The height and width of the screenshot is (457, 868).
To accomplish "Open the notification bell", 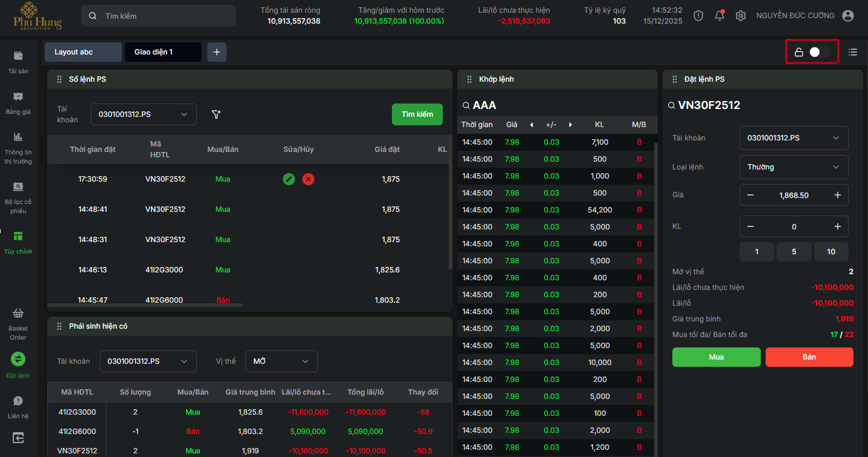I will click(x=719, y=16).
